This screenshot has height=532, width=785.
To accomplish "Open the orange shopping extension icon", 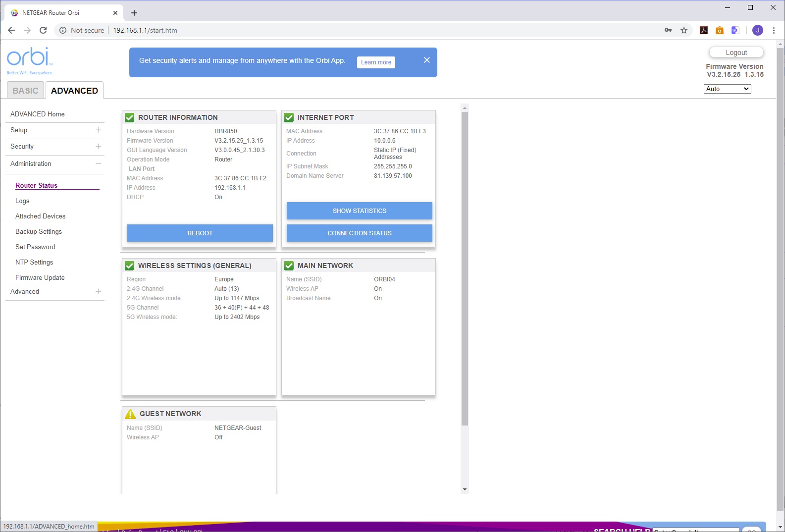I will (x=720, y=30).
